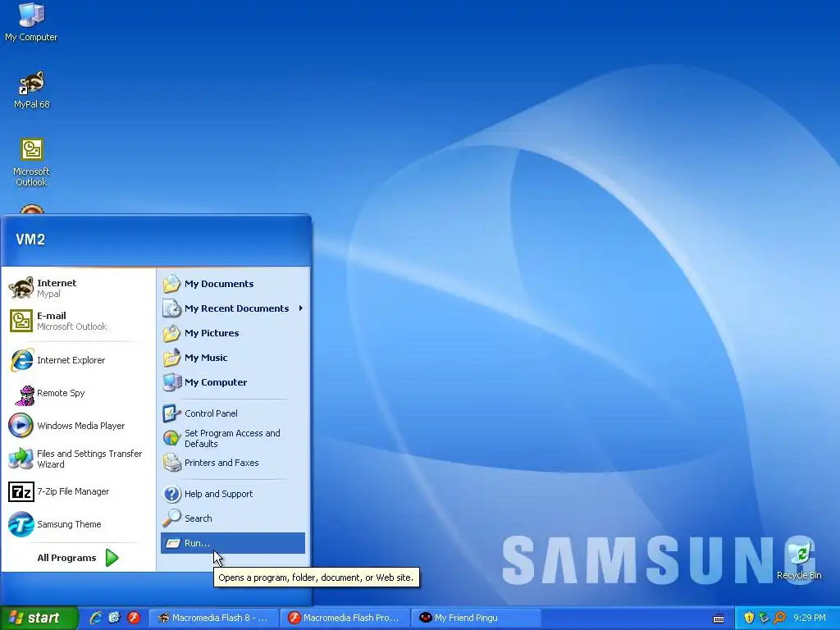Switch to My Friend Pingu taskbar window
This screenshot has width=840, height=630.
tap(477, 619)
